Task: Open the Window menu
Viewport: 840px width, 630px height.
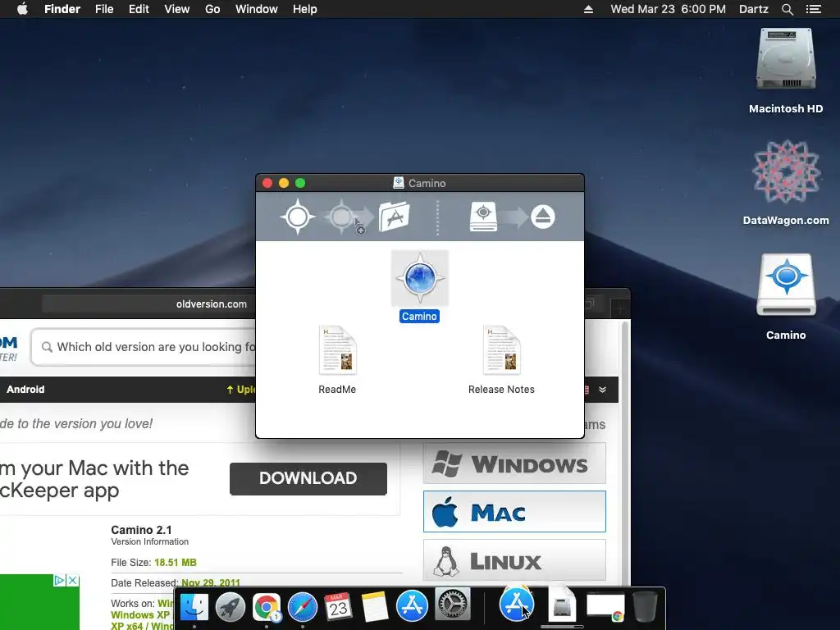Action: (x=257, y=9)
